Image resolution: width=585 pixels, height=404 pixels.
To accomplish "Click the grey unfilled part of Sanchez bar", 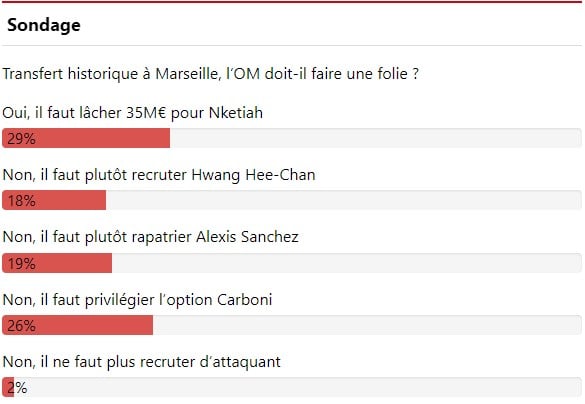I will [347, 263].
